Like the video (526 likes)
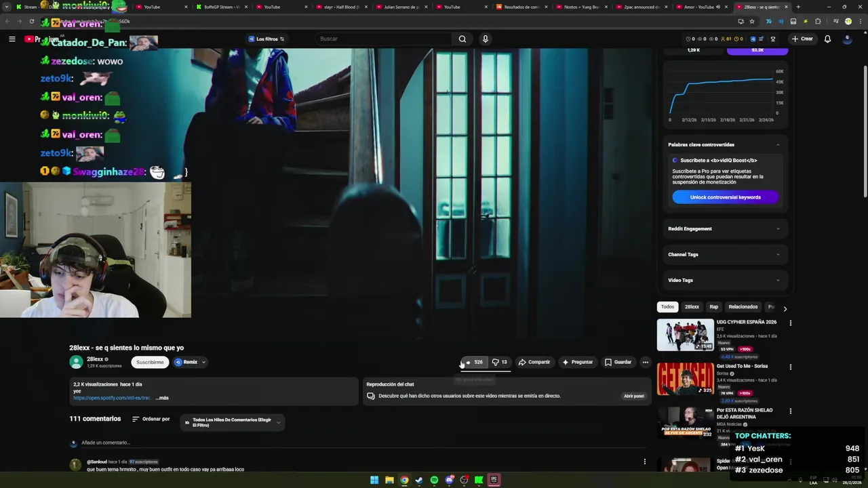 pos(473,362)
